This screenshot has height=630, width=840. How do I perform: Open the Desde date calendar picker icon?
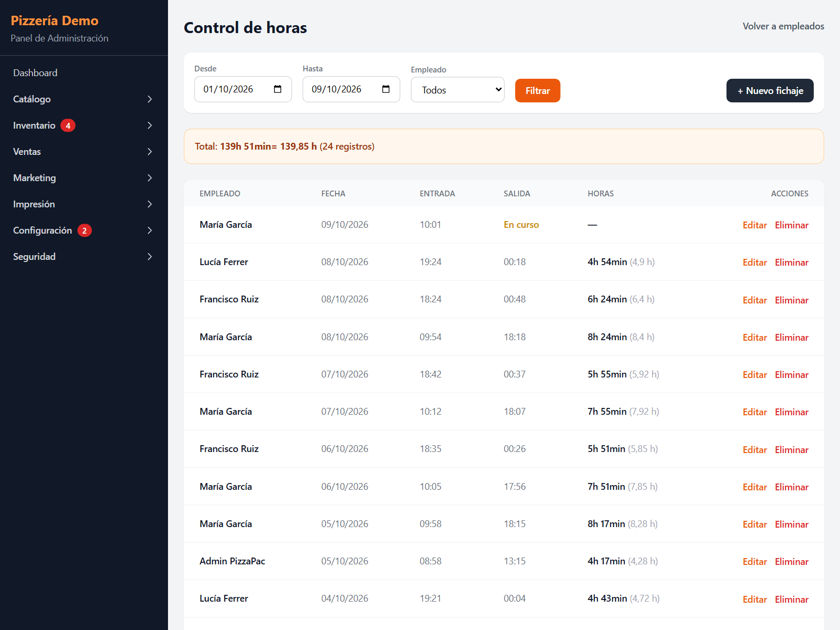278,89
